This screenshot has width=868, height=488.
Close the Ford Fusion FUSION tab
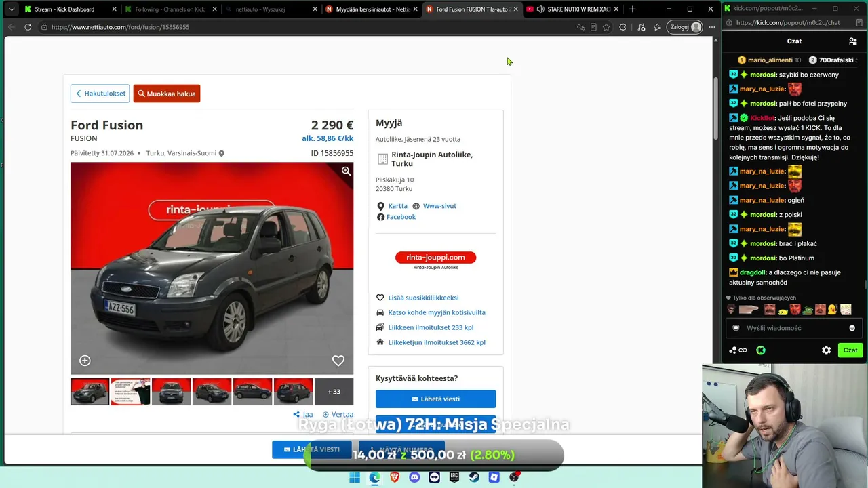click(515, 9)
